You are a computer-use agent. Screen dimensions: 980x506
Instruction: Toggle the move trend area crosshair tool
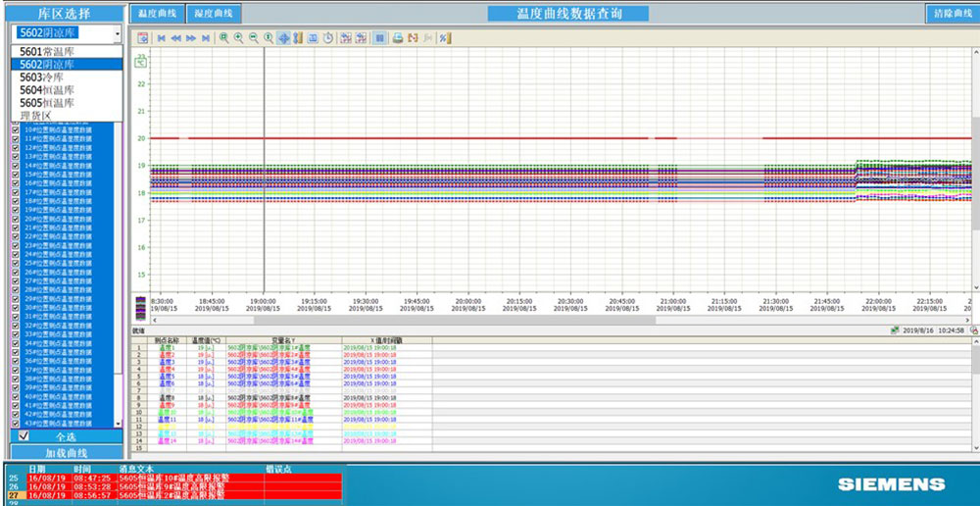pyautogui.click(x=284, y=38)
